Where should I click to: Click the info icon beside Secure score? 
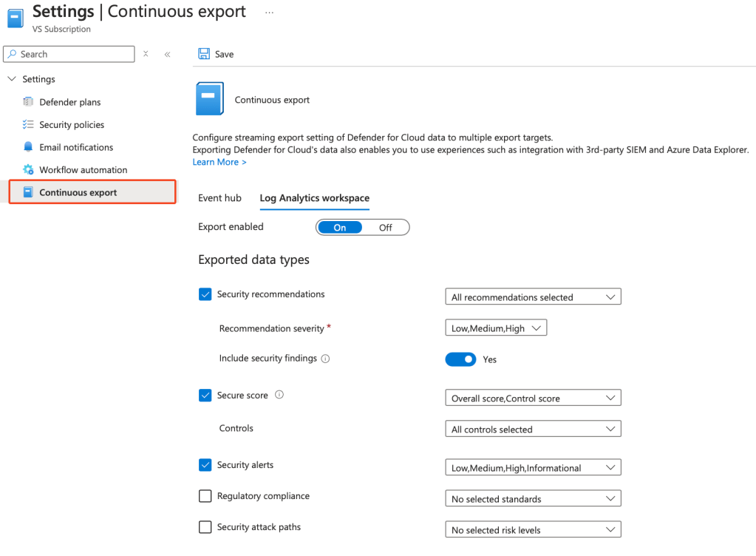point(279,395)
